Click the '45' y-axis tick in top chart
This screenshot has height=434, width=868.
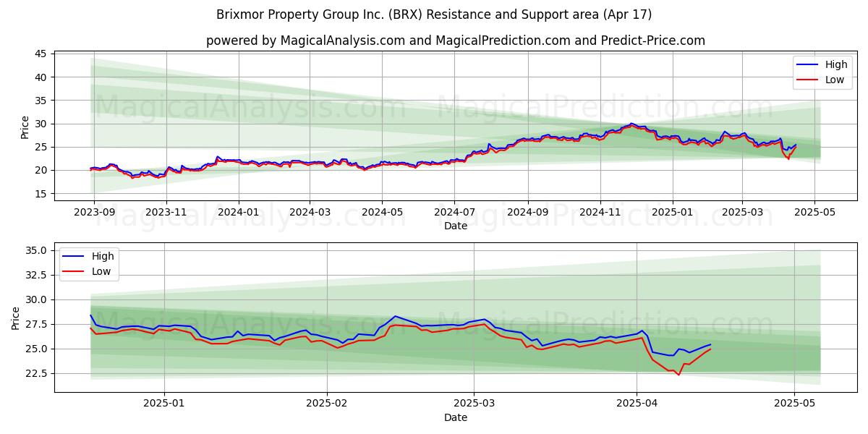pos(41,54)
